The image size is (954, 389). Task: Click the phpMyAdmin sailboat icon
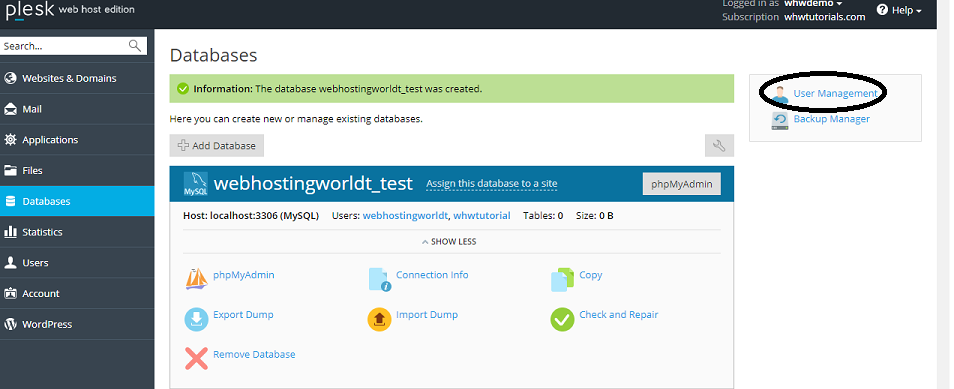tap(197, 279)
